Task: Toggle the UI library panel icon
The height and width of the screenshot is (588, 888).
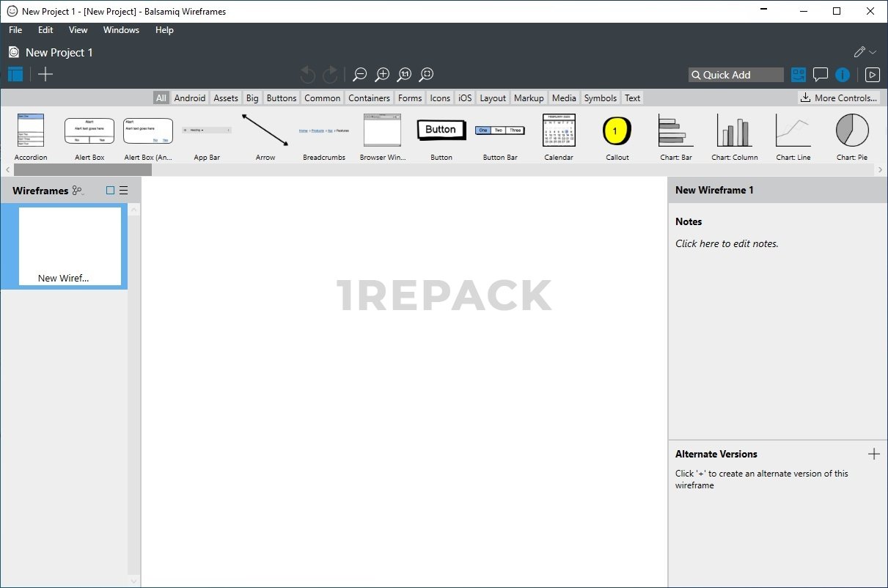Action: pyautogui.click(x=798, y=75)
